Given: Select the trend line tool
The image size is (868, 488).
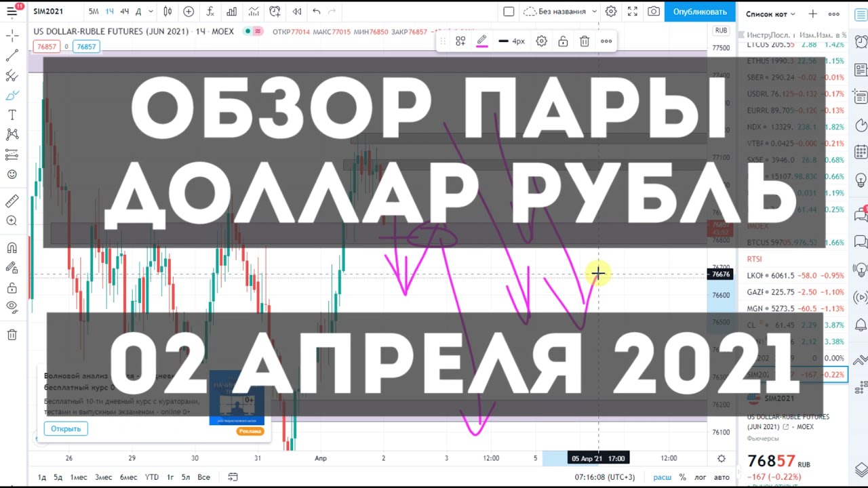Looking at the screenshot, I should 12,56.
